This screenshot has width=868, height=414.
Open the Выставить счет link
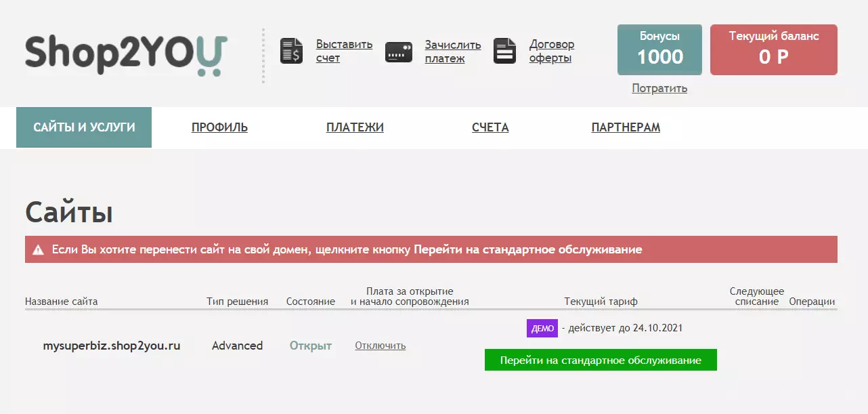[344, 51]
